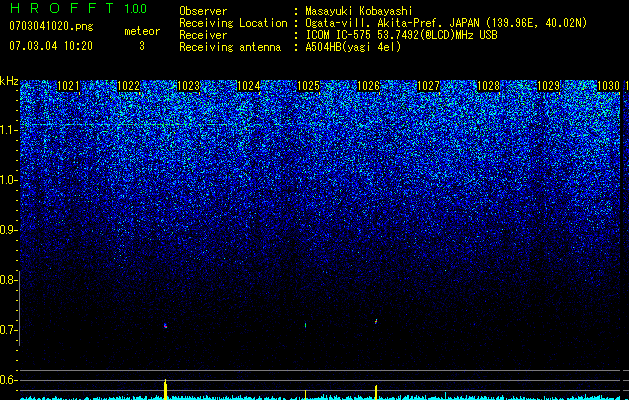The width and height of the screenshot is (629, 400).
Task: Click the 1027 time marker
Action: click(428, 86)
